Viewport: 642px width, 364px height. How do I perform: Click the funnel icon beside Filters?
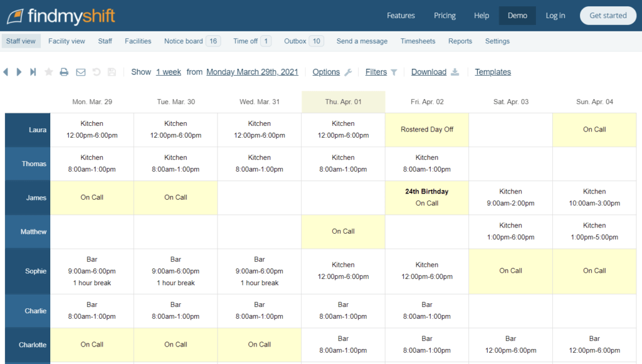[x=394, y=73]
